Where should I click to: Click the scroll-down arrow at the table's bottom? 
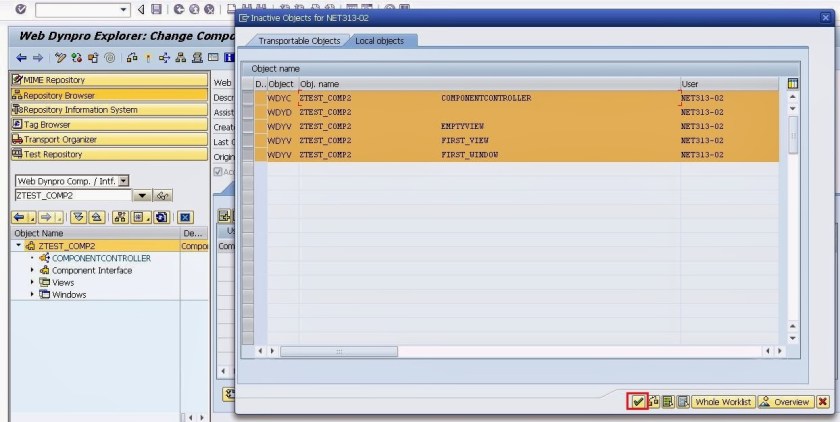(793, 338)
